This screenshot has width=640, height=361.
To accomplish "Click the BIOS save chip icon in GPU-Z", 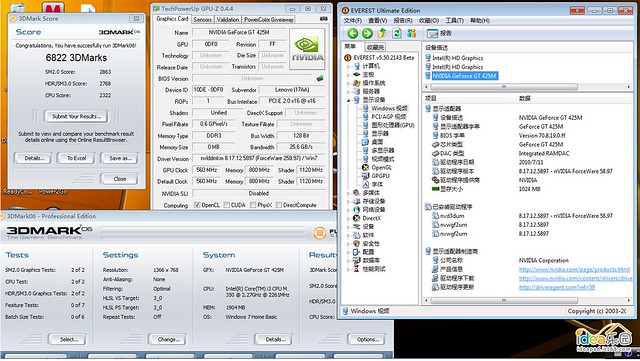I will coord(320,78).
